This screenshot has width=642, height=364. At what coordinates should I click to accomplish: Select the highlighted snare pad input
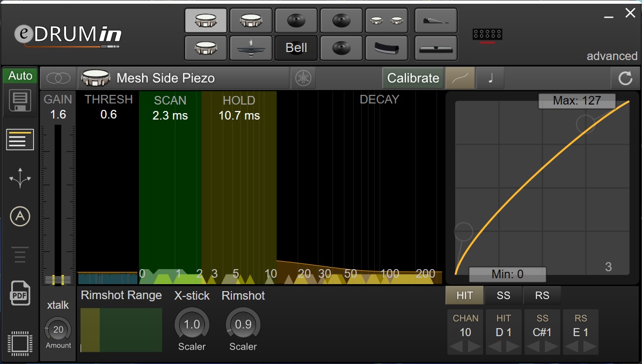pyautogui.click(x=206, y=20)
